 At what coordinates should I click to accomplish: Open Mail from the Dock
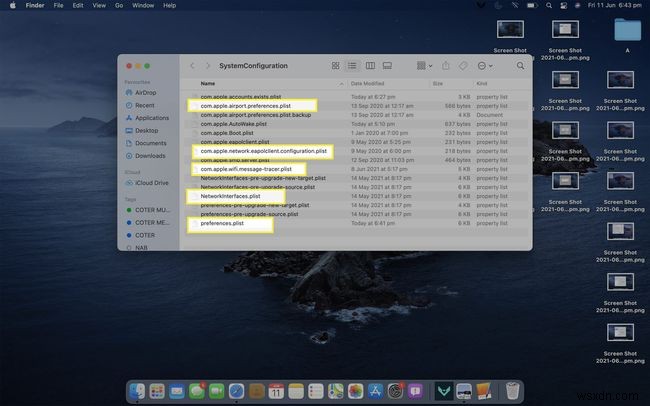[177, 391]
